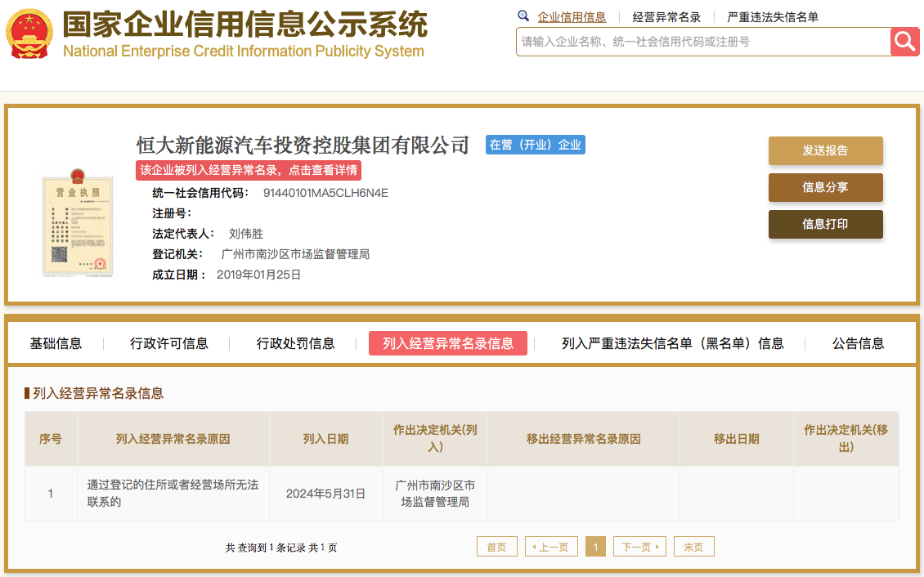Click the 下一页 pagination button
924x577 pixels.
pos(640,547)
